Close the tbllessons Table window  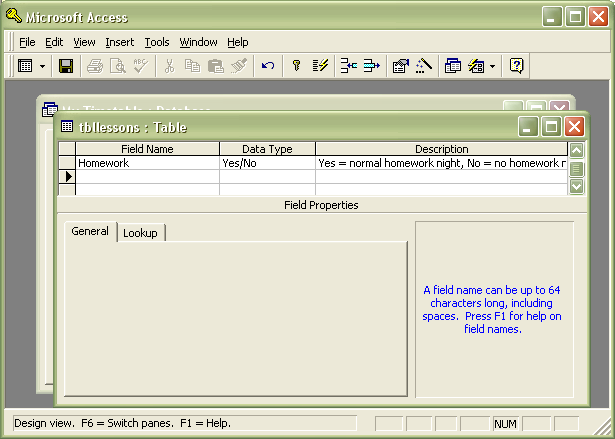pos(575,127)
